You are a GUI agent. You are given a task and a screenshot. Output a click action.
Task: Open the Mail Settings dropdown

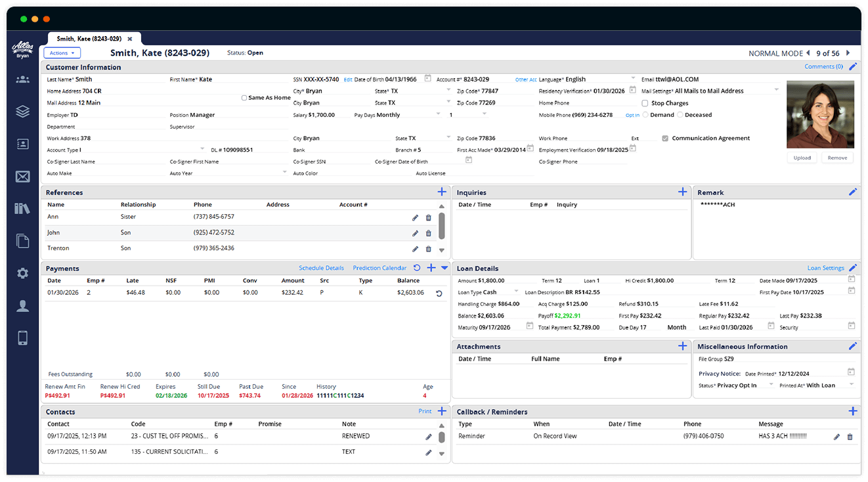[x=776, y=90]
